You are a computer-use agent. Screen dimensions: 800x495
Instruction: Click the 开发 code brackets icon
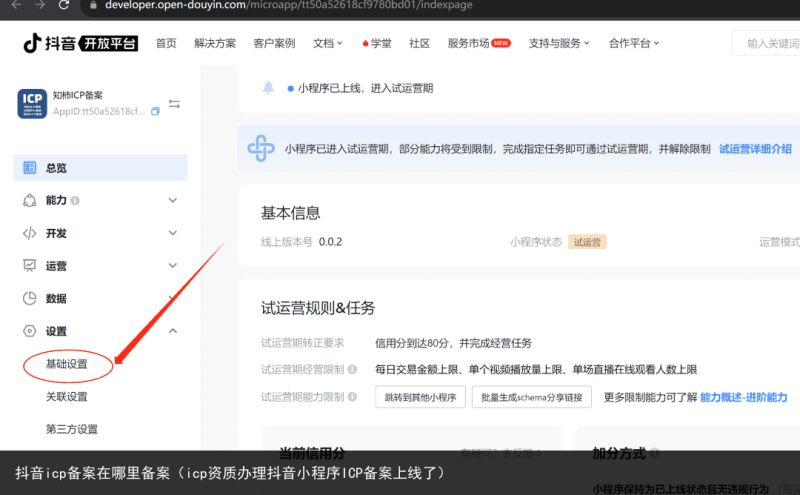(30, 233)
